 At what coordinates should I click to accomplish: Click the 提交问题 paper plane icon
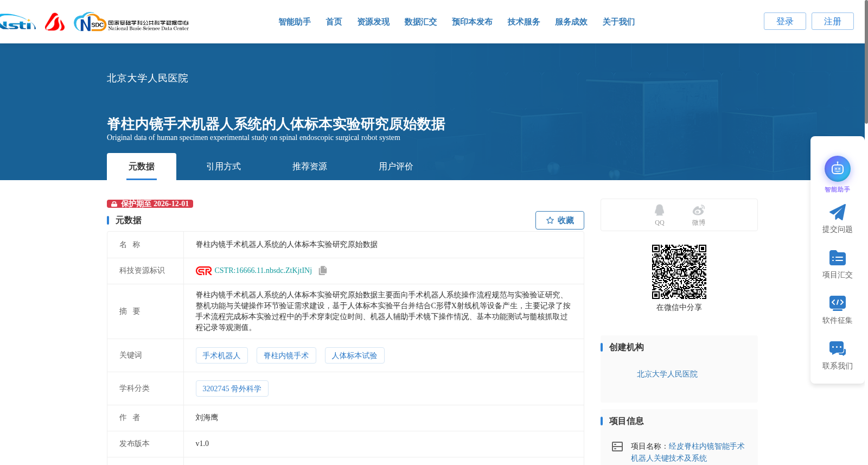pos(837,212)
